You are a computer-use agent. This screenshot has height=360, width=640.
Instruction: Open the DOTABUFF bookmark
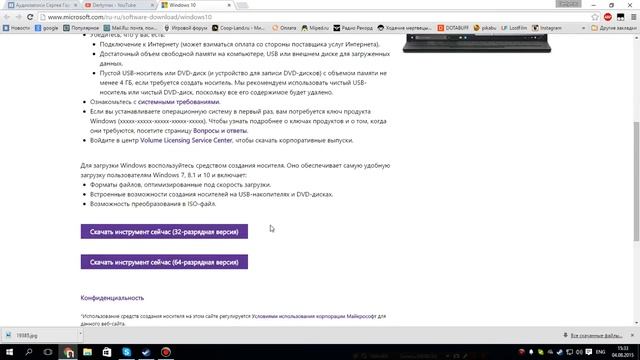[x=453, y=28]
